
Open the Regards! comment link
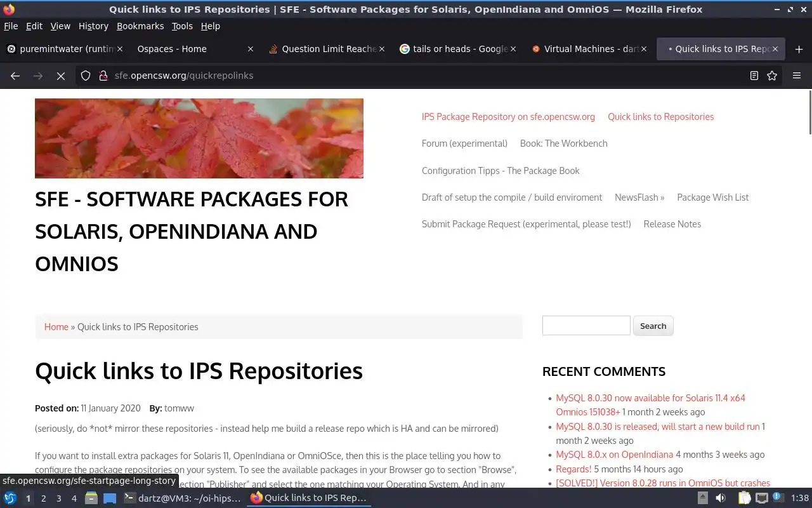coord(573,469)
